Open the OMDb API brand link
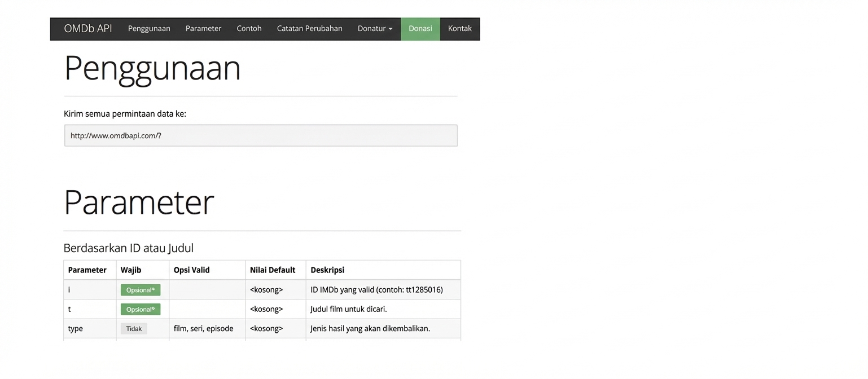The height and width of the screenshot is (379, 868). [88, 29]
